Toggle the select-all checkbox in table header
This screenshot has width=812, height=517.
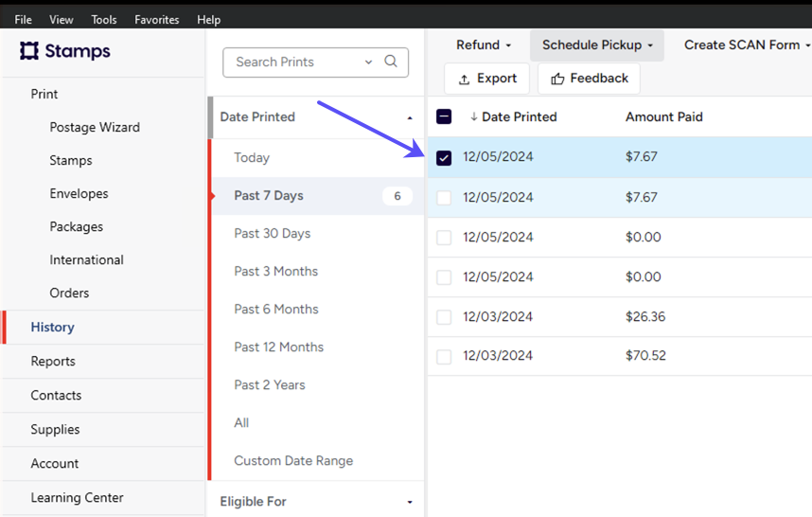coord(444,116)
